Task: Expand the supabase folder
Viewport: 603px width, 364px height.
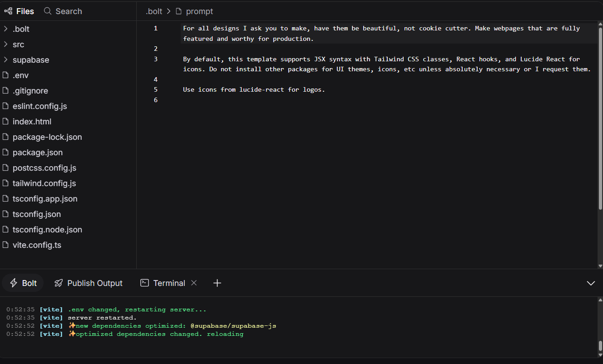Action: 5,60
